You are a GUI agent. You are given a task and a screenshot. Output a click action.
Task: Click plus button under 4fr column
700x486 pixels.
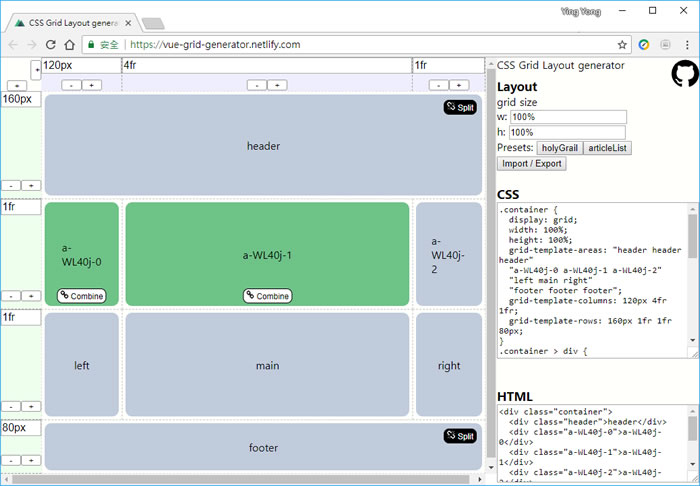click(x=277, y=85)
